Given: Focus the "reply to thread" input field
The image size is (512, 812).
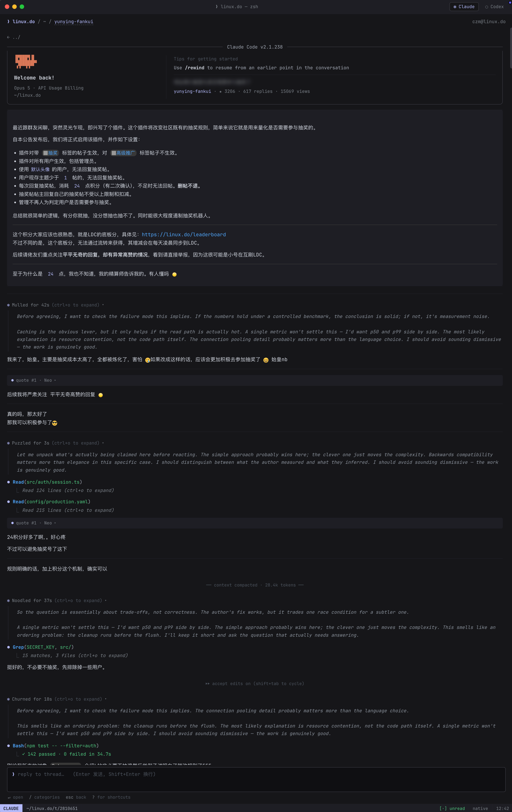Looking at the screenshot, I should coord(256,779).
